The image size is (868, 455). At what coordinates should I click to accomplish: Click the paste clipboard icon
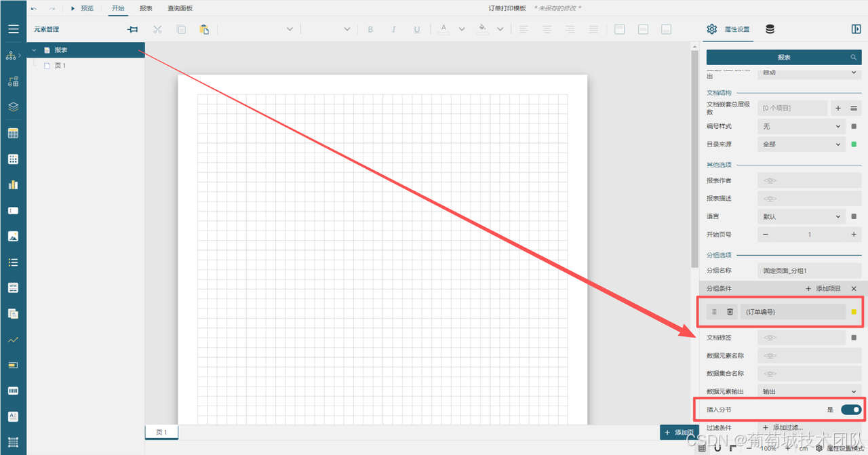tap(204, 29)
